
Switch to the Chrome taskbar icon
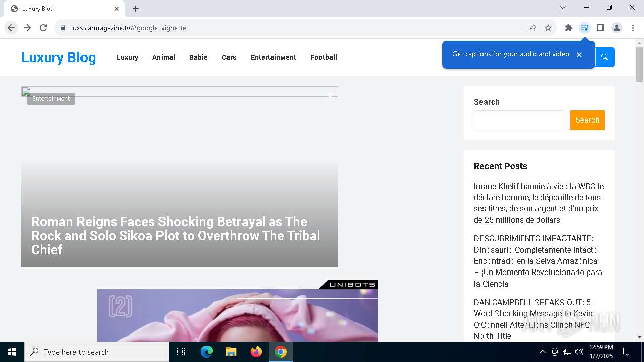pos(281,352)
